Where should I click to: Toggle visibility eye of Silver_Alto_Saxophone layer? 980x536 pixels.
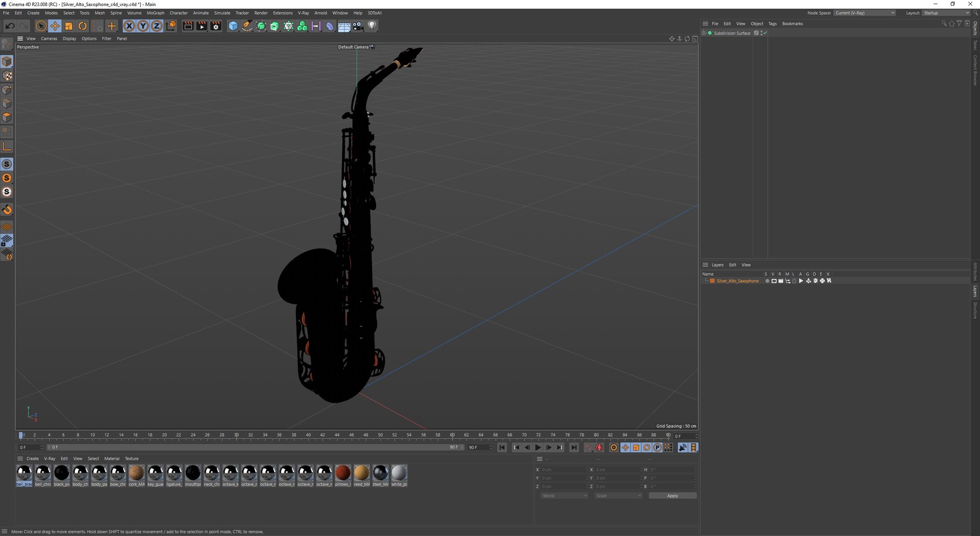point(774,281)
